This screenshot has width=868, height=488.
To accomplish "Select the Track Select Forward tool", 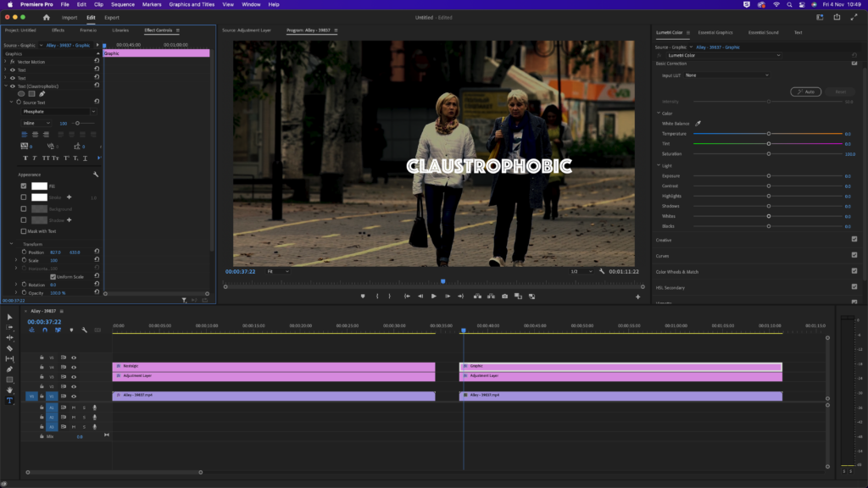I will pos(9,327).
